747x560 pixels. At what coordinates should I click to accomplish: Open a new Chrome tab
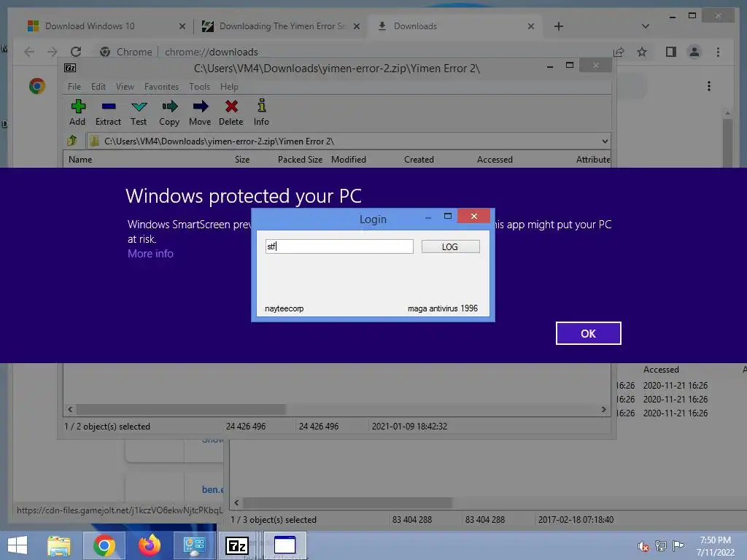(x=558, y=26)
